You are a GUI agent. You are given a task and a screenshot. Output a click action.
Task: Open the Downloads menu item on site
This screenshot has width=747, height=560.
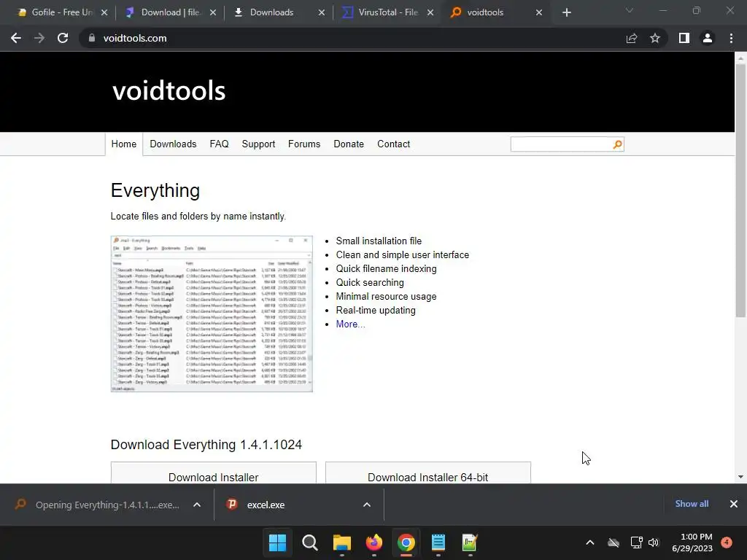pyautogui.click(x=173, y=144)
